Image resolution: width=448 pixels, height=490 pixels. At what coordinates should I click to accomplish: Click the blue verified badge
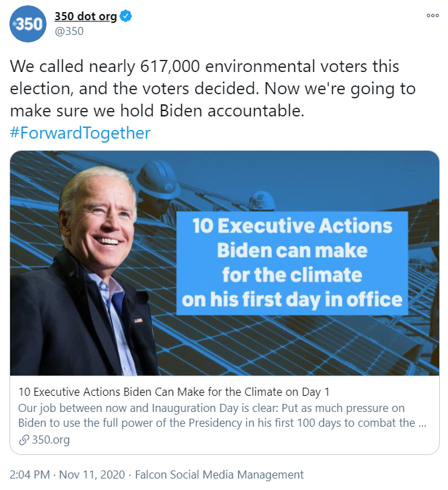coord(125,17)
